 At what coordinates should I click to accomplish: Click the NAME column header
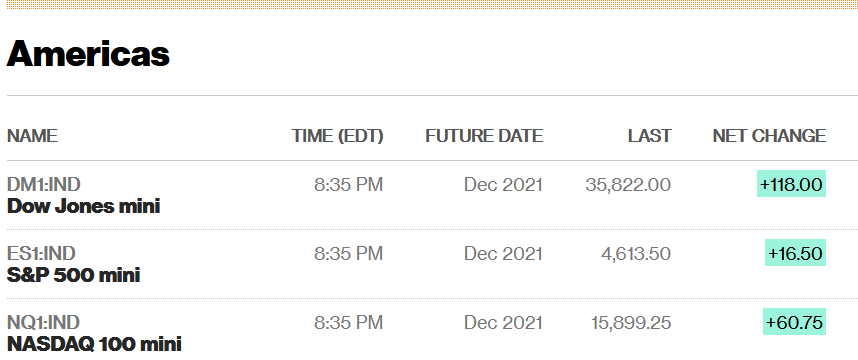click(x=32, y=135)
